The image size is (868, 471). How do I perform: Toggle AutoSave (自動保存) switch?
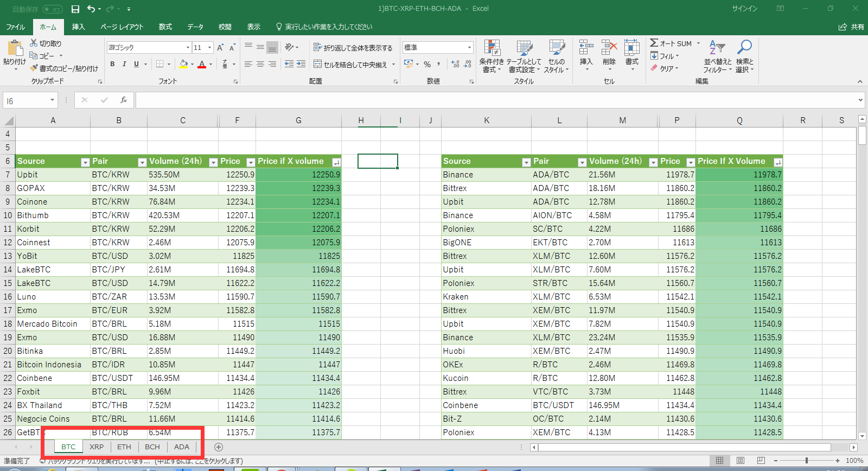tap(52, 9)
